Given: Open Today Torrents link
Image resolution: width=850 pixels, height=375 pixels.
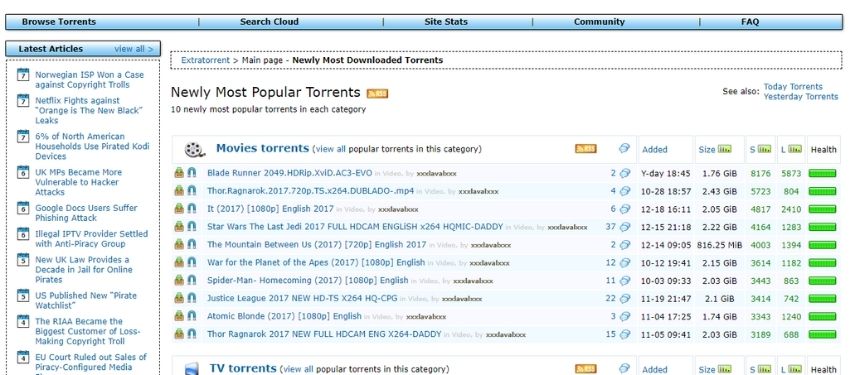Looking at the screenshot, I should pos(793,87).
